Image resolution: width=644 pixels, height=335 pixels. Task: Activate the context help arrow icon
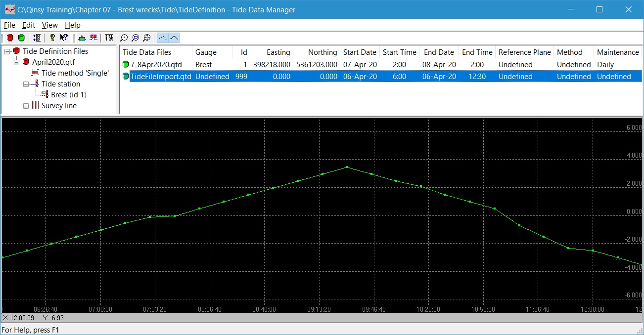point(64,38)
